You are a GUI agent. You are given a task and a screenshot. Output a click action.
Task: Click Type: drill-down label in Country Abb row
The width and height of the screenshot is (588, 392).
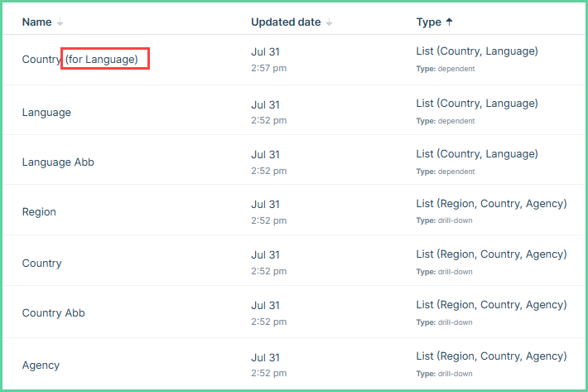point(445,322)
